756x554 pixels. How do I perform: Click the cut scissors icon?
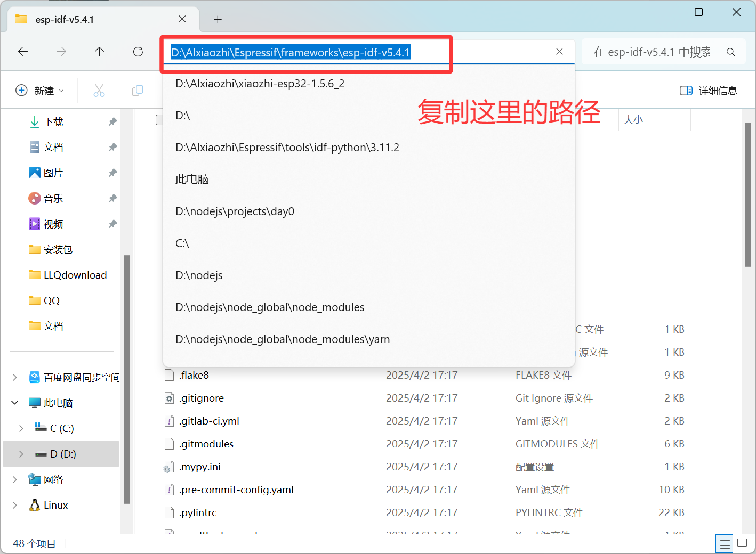tap(99, 91)
